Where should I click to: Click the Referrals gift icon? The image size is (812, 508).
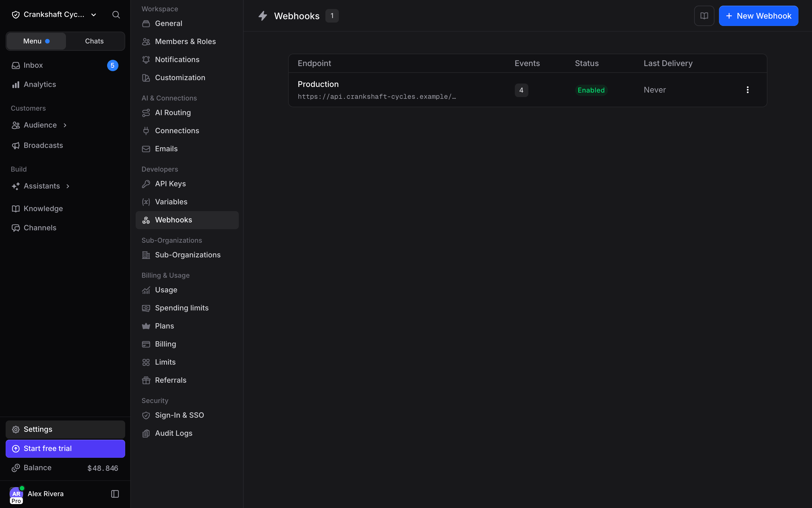pyautogui.click(x=146, y=380)
